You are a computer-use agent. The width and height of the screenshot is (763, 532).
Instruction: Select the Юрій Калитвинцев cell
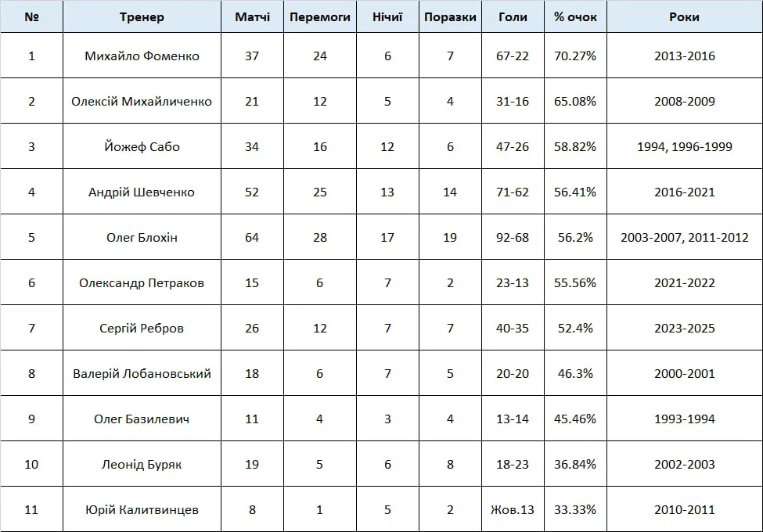pyautogui.click(x=142, y=509)
